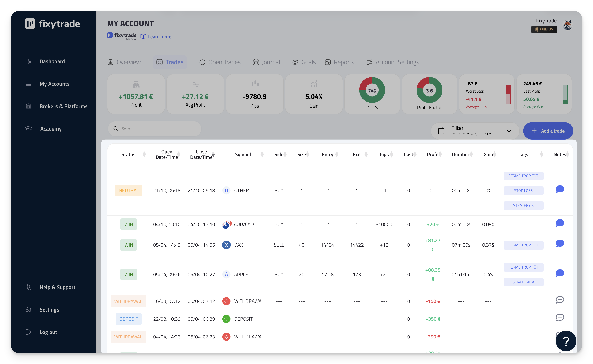Sort the table by Close Date/Time

tap(213, 155)
